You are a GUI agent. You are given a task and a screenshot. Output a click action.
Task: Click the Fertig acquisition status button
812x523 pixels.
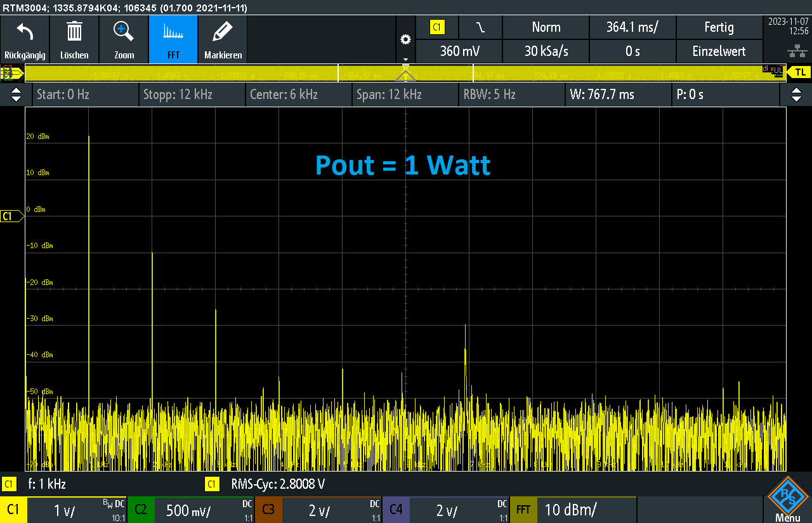coord(719,27)
